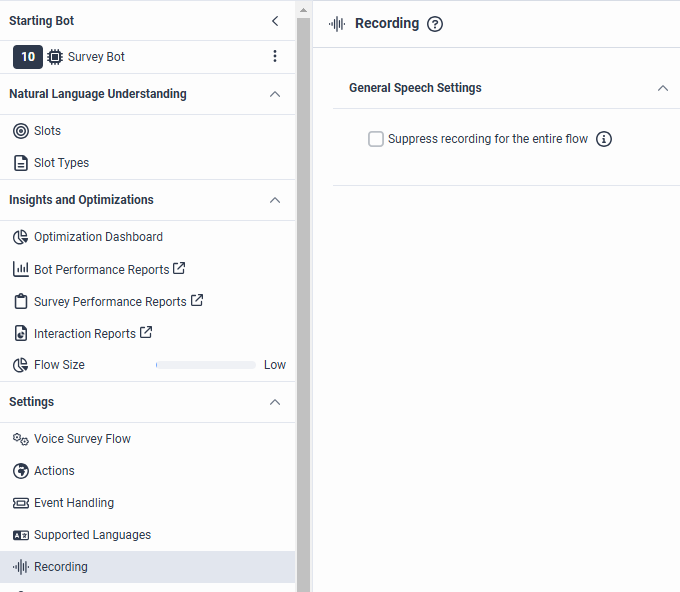
Task: Collapse the Starting Bot panel
Action: [x=275, y=21]
